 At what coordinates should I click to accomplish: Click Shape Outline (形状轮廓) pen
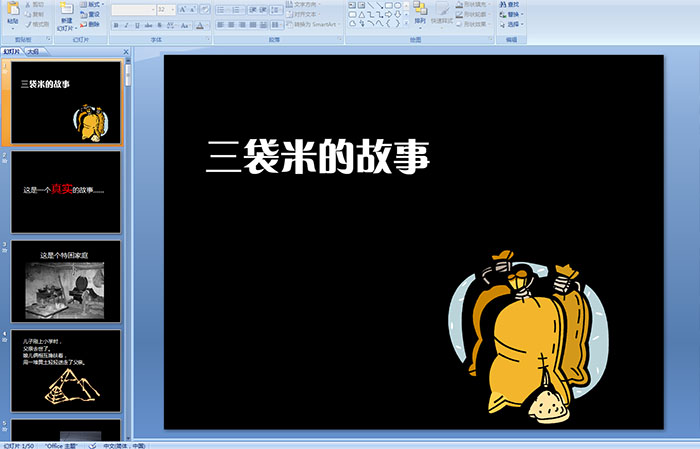(472, 14)
